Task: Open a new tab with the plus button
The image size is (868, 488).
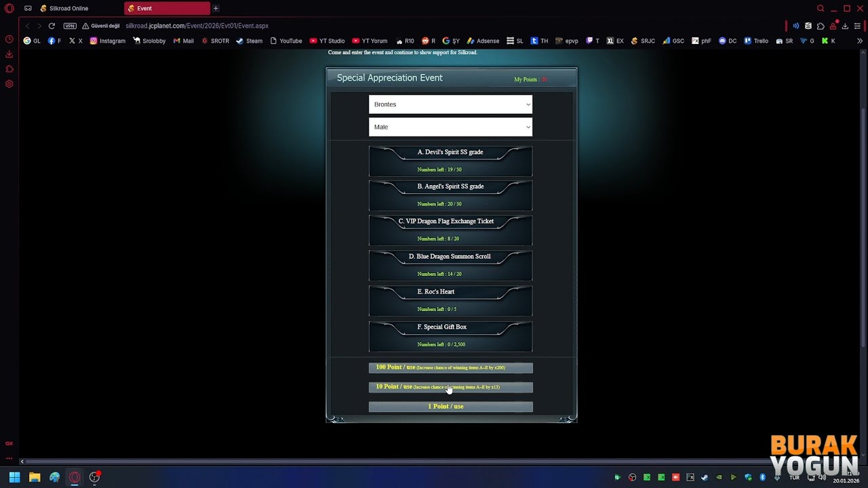Action: 216,8
